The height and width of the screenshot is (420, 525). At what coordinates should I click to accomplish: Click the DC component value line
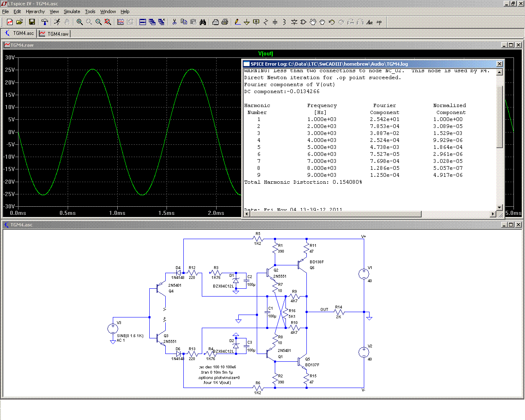point(282,91)
